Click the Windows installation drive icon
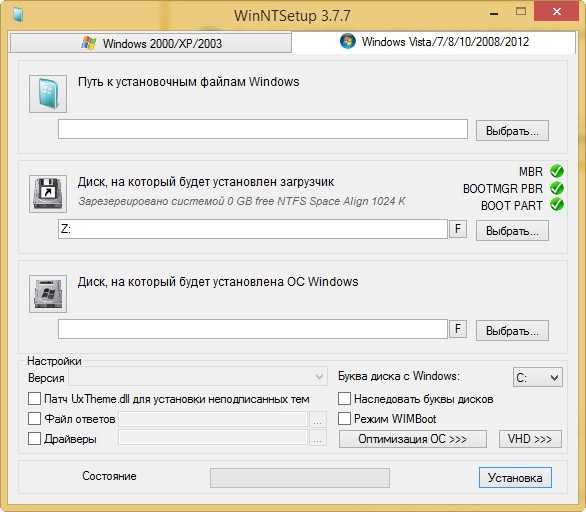This screenshot has height=512, width=586. [48, 294]
